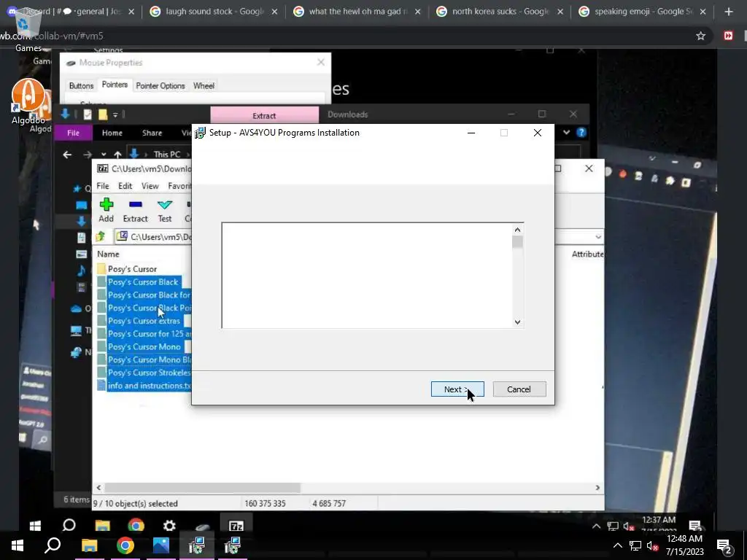Select the Extract contextual tab in Explorer
Viewport: 747px width, 560px height.
coord(264,115)
